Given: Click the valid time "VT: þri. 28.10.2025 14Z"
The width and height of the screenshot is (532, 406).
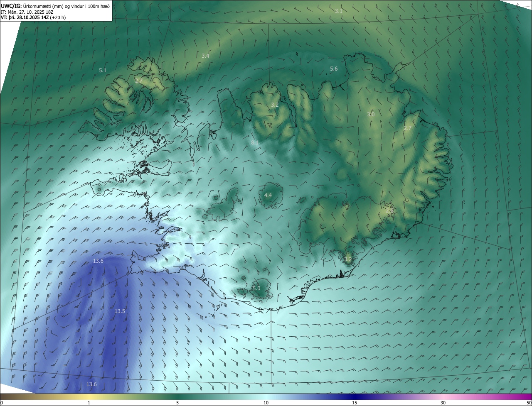Looking at the screenshot, I should (25, 17).
